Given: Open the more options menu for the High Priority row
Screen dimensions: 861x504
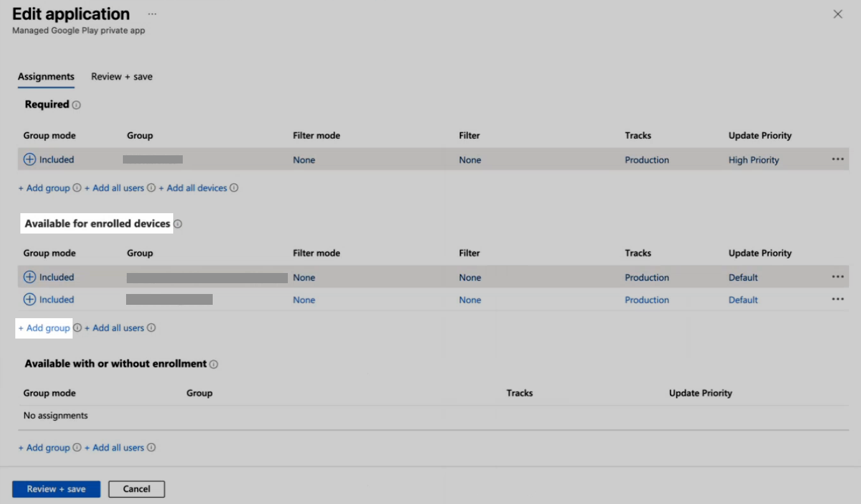Looking at the screenshot, I should (837, 160).
